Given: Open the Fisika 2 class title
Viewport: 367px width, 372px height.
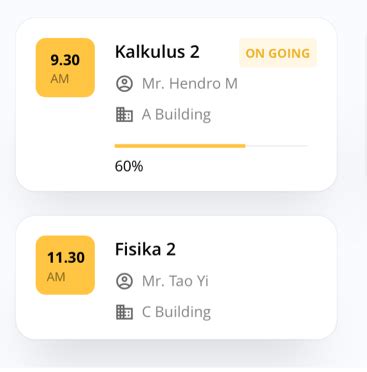Looking at the screenshot, I should coord(145,249).
